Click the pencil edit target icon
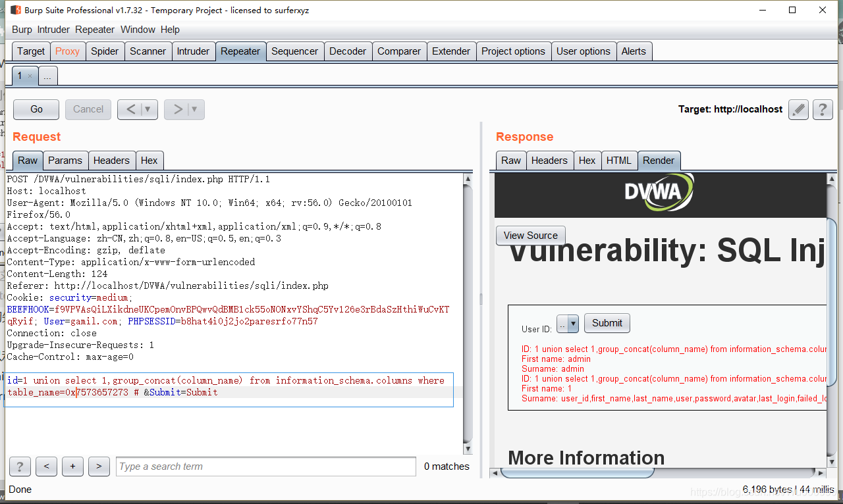Viewport: 843px width, 504px height. 798,109
